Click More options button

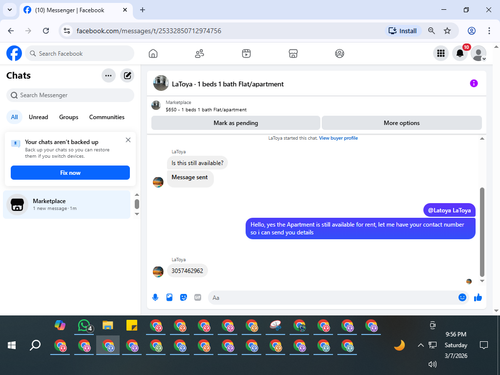[x=402, y=123]
